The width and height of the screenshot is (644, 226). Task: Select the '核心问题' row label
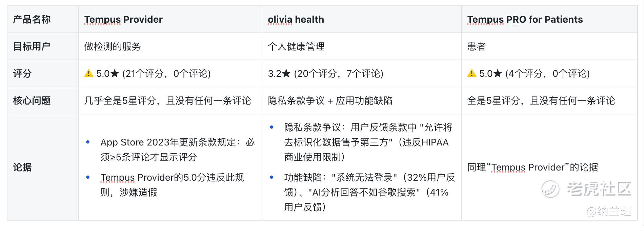pos(32,100)
